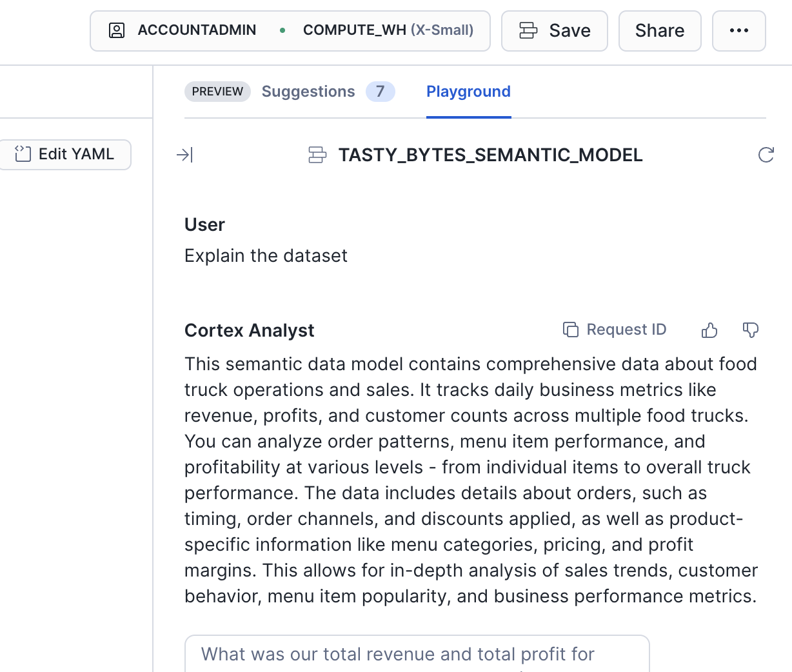
Task: Select the Playground tab
Action: coord(468,92)
